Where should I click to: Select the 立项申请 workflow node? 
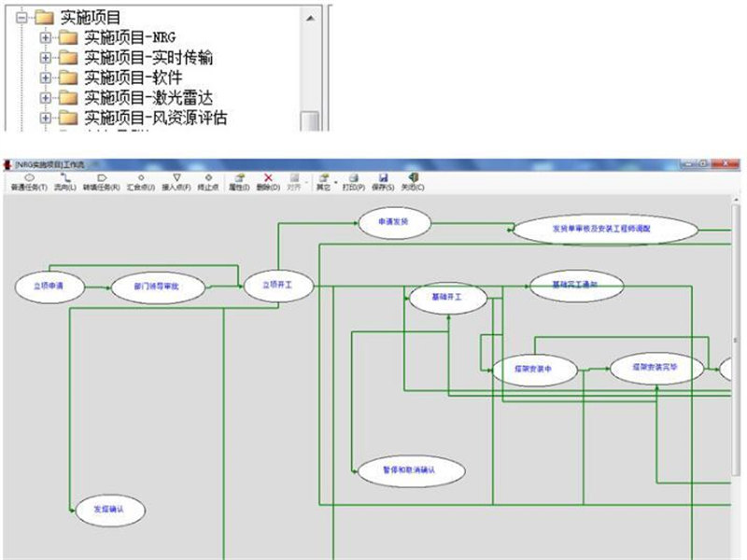point(49,287)
